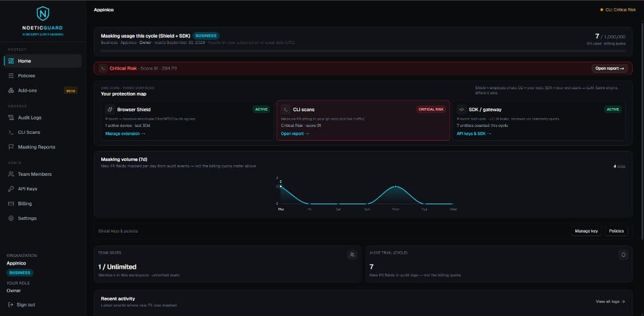Sign out of the account
Image resolution: width=644 pixels, height=316 pixels.
click(21, 305)
